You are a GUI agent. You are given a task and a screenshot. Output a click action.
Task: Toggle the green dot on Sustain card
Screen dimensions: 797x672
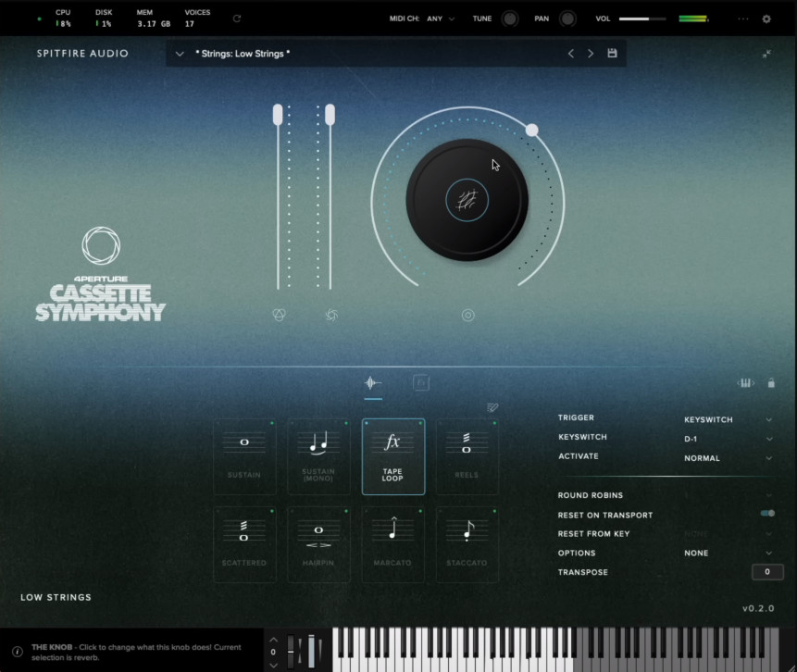[272, 423]
